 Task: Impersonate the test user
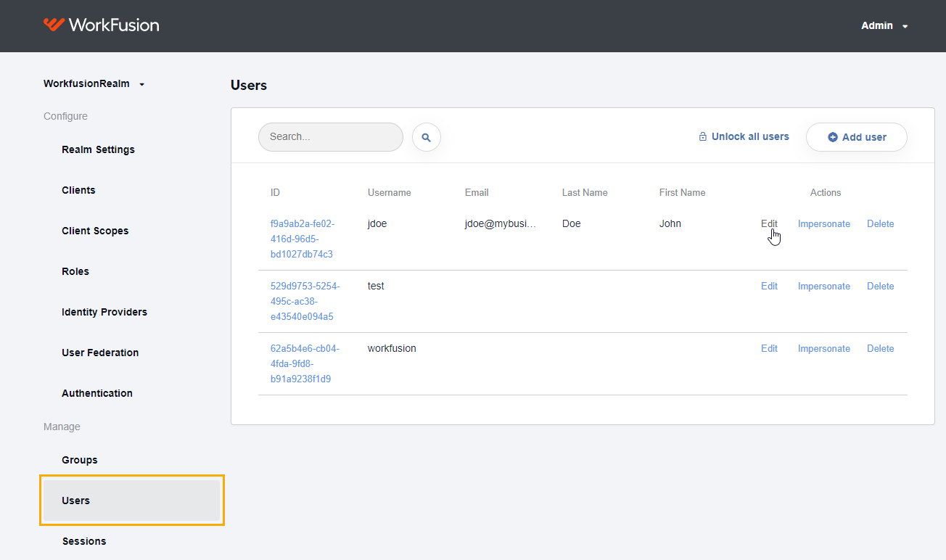(824, 286)
